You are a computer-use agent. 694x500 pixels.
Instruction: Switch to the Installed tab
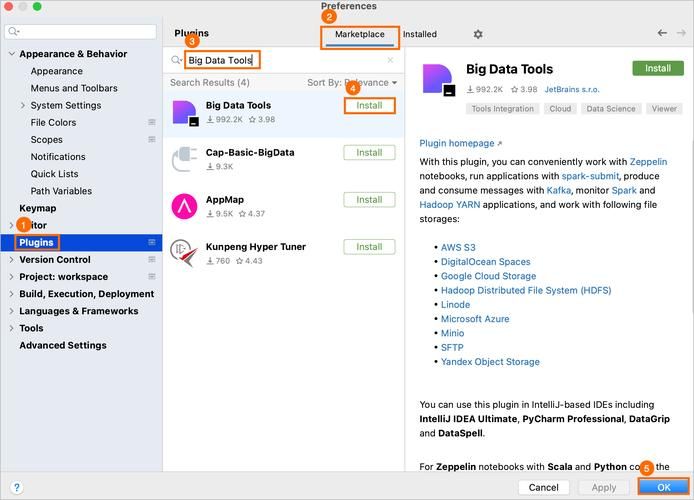click(420, 34)
